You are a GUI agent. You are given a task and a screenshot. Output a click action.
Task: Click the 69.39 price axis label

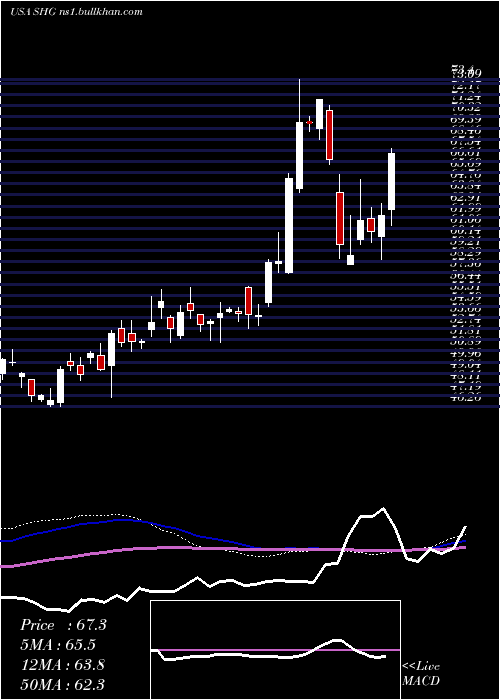(466, 120)
